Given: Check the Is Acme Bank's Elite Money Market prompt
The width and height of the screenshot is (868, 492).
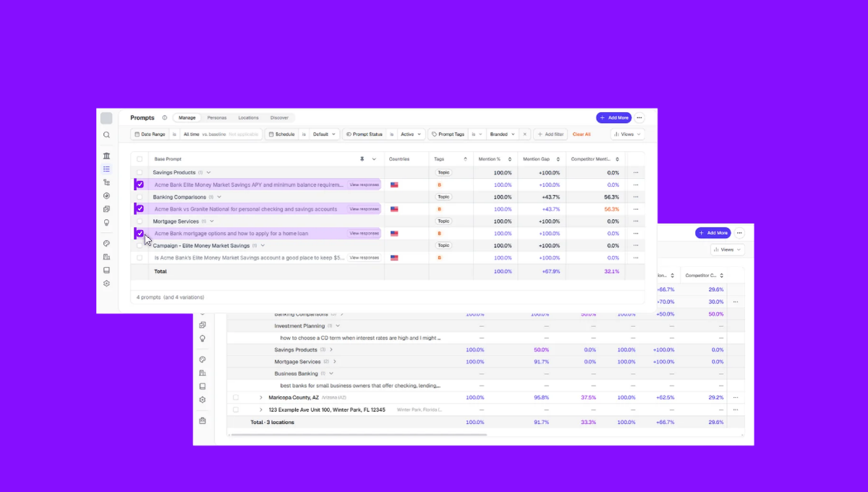Looking at the screenshot, I should (x=140, y=258).
